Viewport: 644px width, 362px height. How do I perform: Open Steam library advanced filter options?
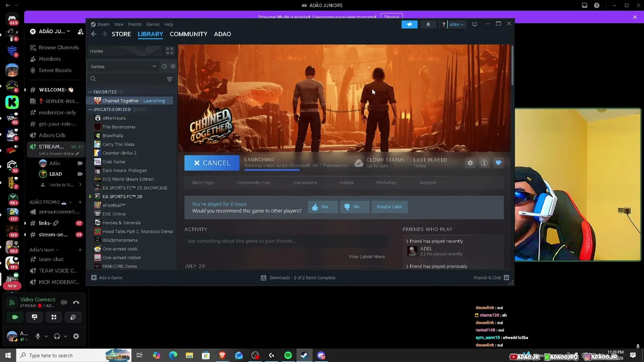pos(170,79)
